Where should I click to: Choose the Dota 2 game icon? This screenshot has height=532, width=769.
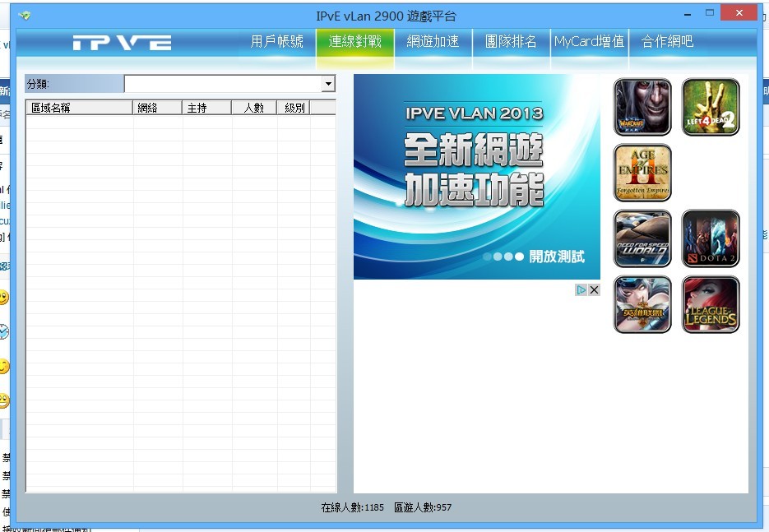710,238
